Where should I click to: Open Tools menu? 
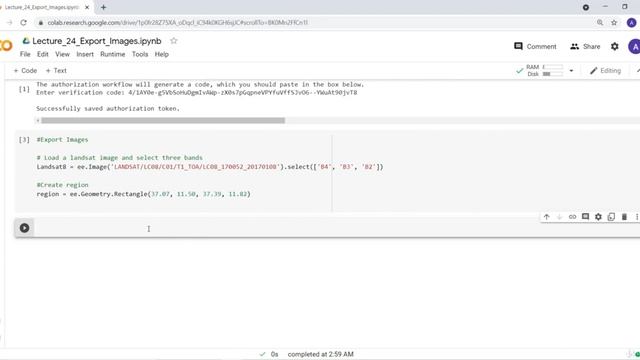tap(140, 54)
